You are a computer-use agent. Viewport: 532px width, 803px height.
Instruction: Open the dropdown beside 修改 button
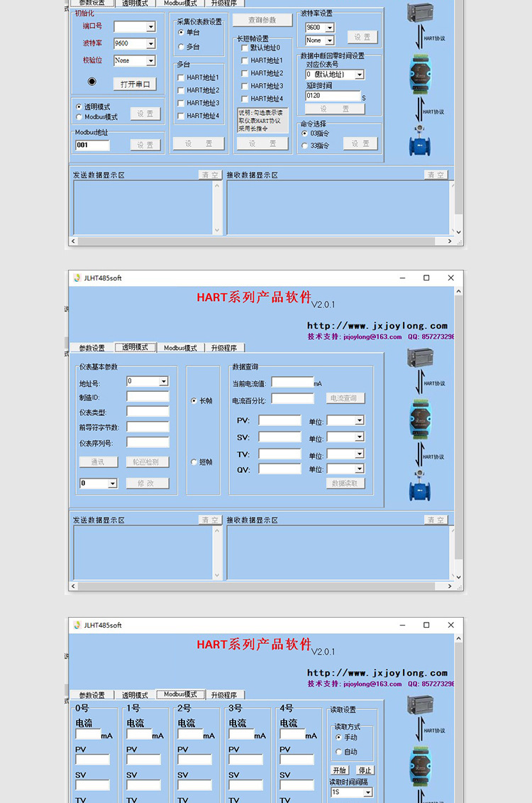tap(113, 483)
